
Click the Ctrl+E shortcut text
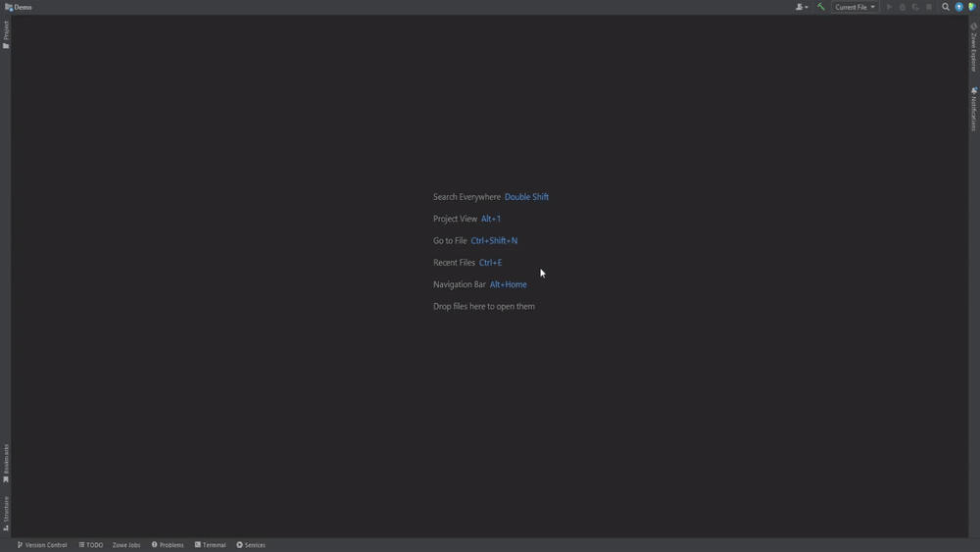click(x=491, y=263)
